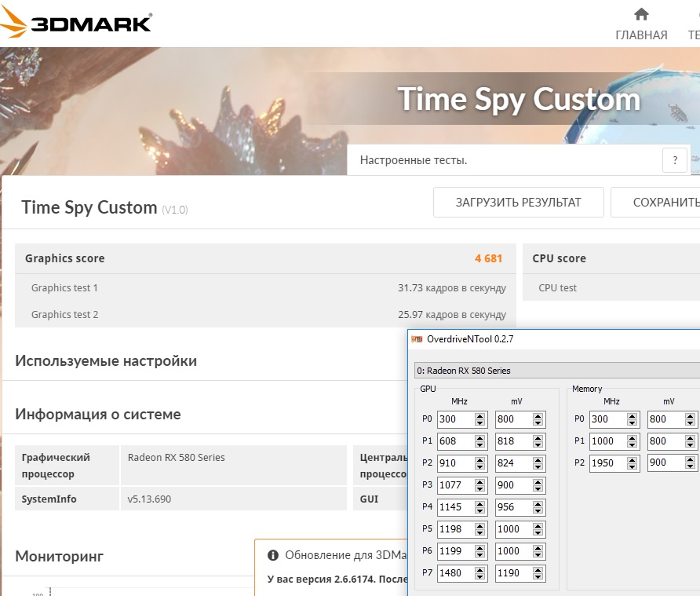
Task: Expand Мониторинг section
Action: 59,556
